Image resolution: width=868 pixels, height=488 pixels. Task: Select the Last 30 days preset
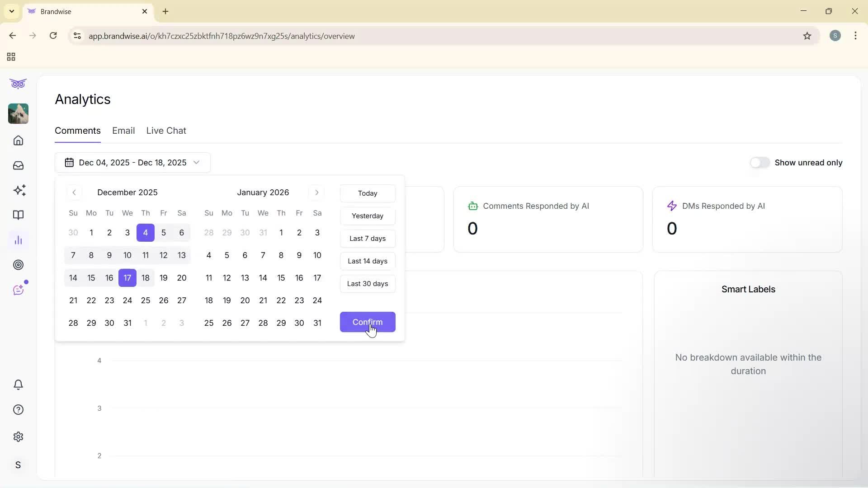click(x=368, y=284)
